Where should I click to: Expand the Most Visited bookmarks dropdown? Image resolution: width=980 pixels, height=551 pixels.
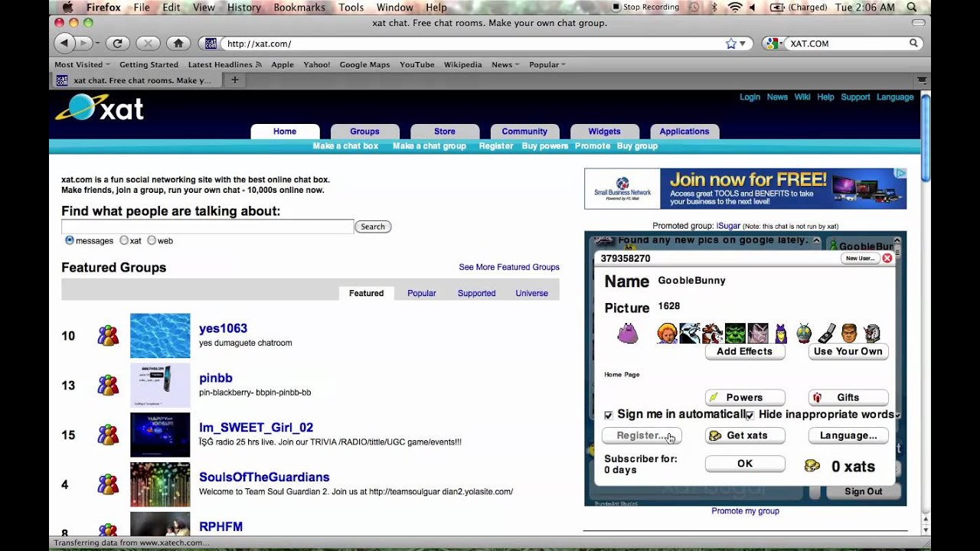click(x=82, y=64)
